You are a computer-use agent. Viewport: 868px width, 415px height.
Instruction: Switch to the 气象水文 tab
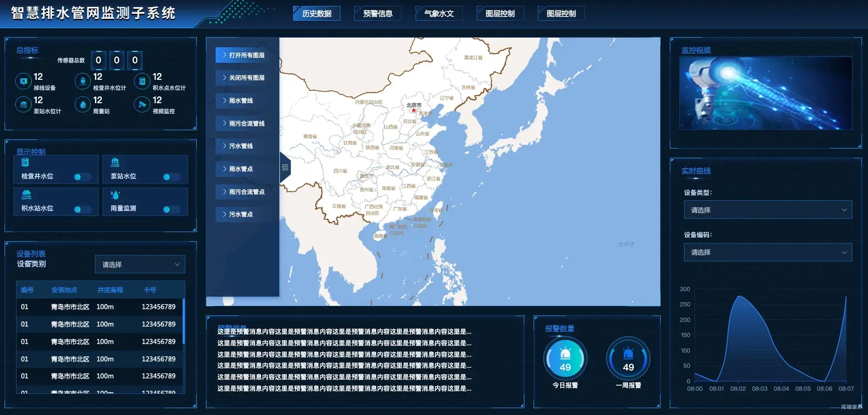[439, 13]
